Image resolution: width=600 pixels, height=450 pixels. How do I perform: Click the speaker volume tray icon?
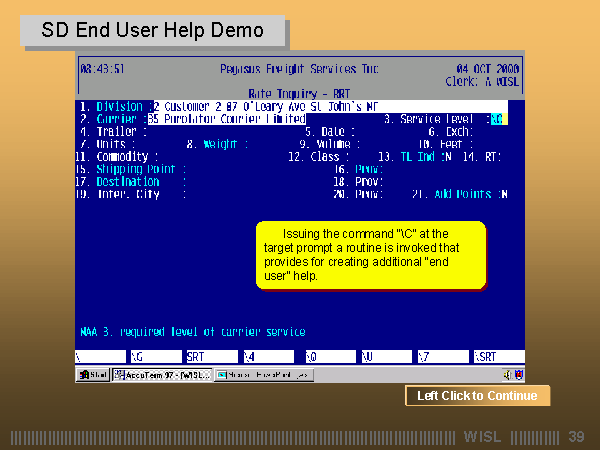(507, 375)
